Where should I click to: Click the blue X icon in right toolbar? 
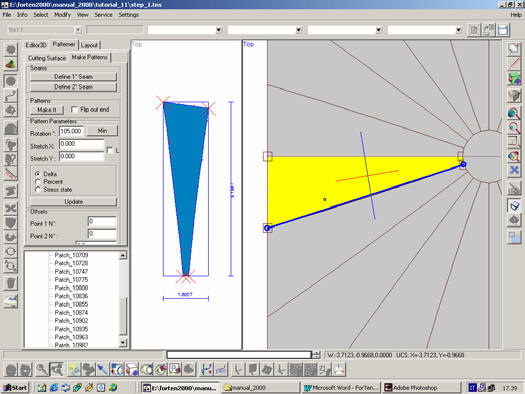tap(514, 170)
